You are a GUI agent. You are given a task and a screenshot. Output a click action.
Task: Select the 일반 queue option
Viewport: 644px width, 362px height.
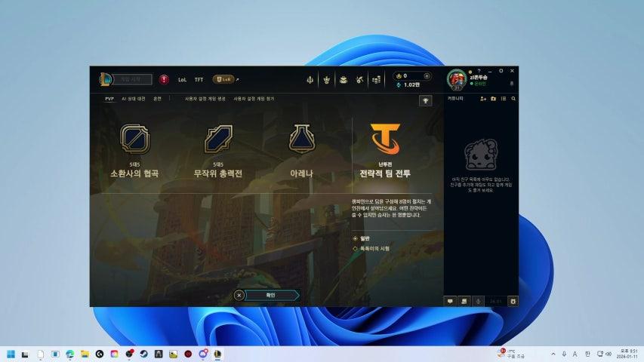tap(361, 238)
